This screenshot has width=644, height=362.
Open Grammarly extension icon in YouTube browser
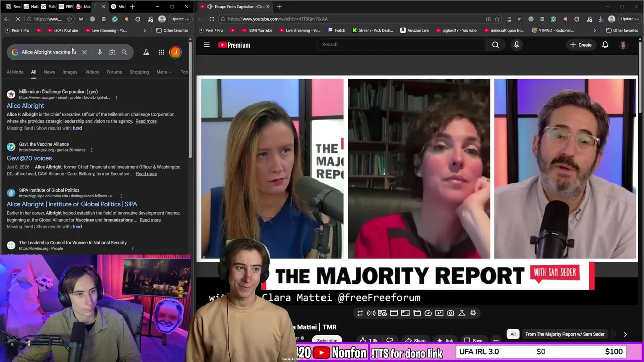(553, 19)
